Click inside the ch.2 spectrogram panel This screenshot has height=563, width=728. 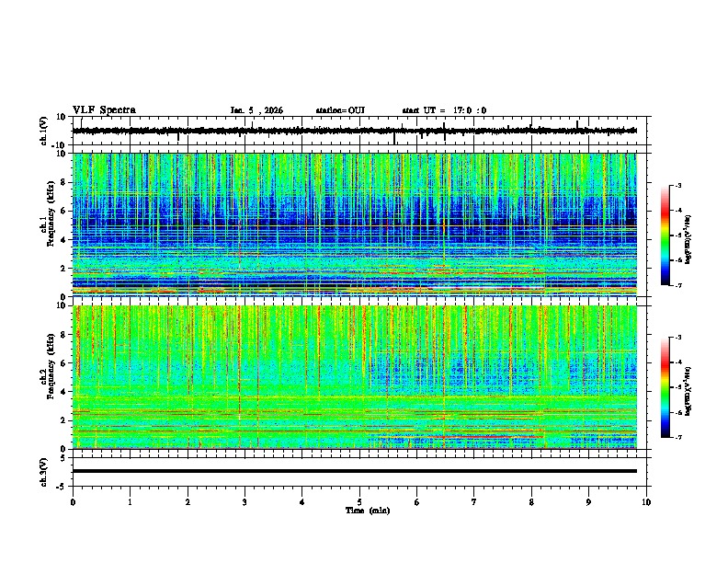[355, 377]
